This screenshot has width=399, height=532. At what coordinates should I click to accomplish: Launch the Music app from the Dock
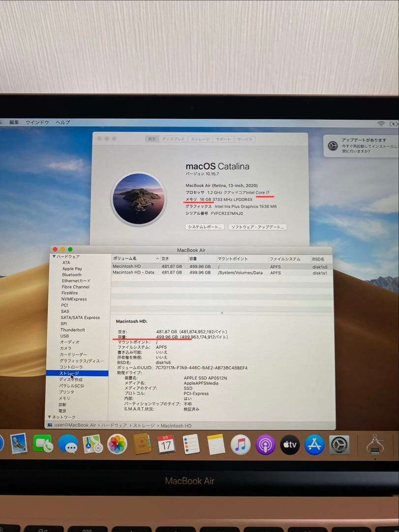[x=240, y=445]
